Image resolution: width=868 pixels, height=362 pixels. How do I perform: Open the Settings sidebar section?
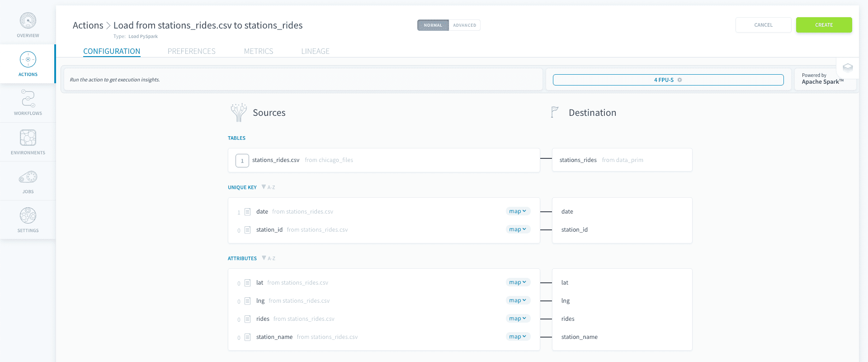(28, 220)
